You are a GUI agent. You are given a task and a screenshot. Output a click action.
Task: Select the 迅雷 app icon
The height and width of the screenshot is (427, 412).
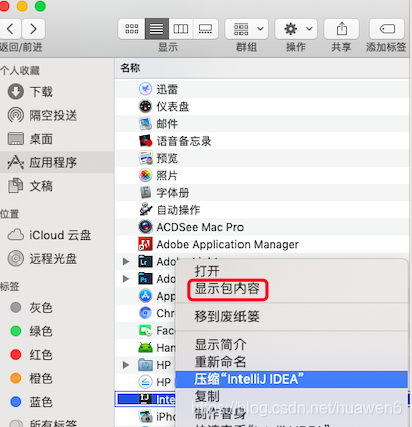(x=145, y=89)
